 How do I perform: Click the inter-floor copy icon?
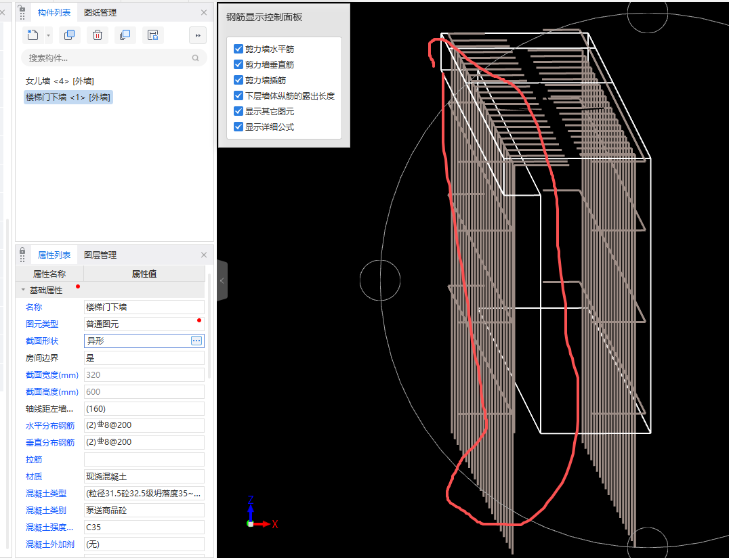pos(125,35)
